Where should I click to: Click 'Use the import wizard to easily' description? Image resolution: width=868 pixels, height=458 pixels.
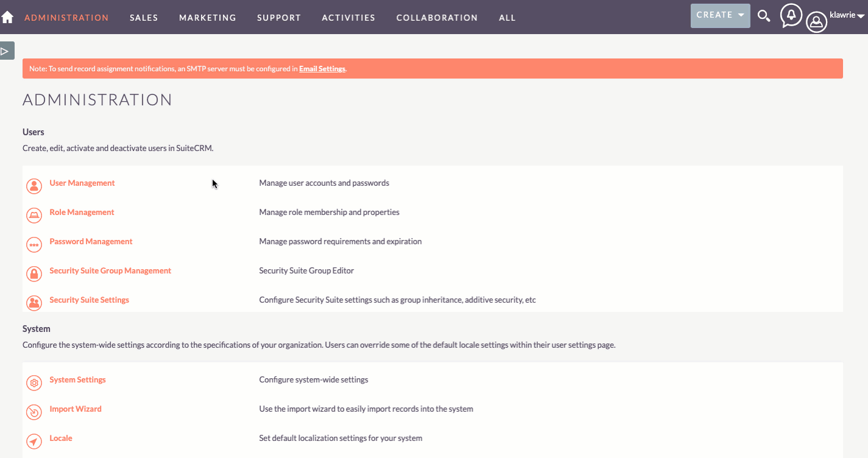coord(366,409)
